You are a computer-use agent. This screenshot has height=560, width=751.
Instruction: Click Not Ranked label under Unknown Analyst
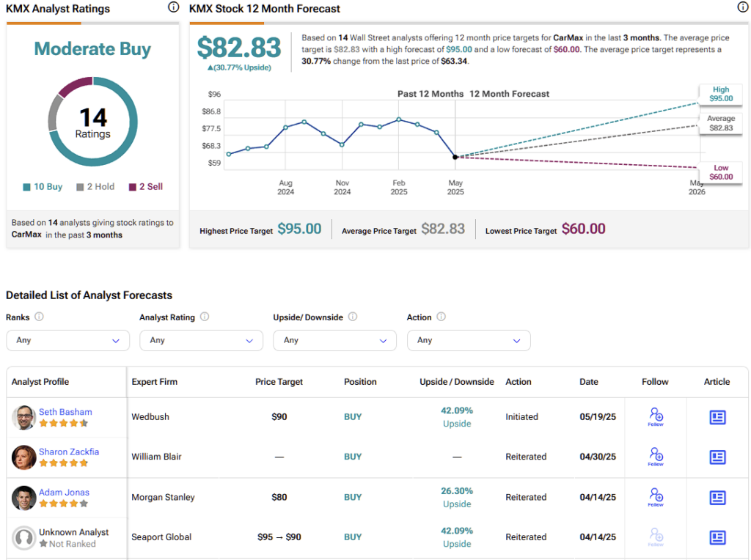[73, 544]
